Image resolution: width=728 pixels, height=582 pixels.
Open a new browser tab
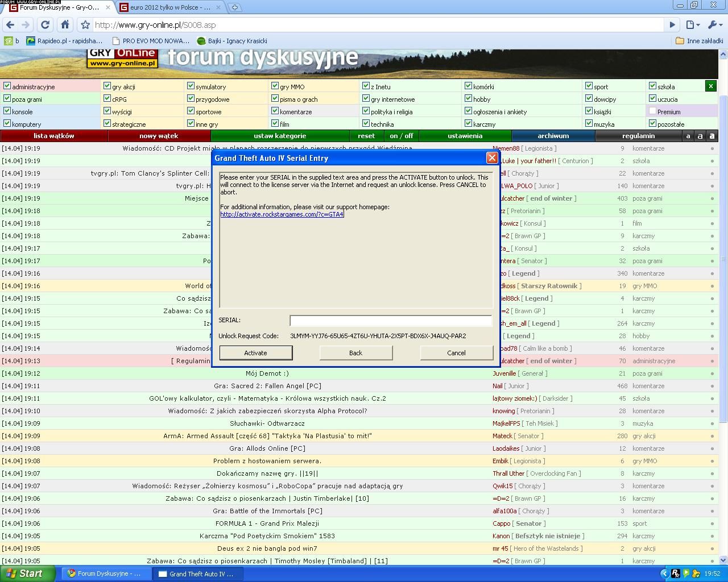click(234, 7)
